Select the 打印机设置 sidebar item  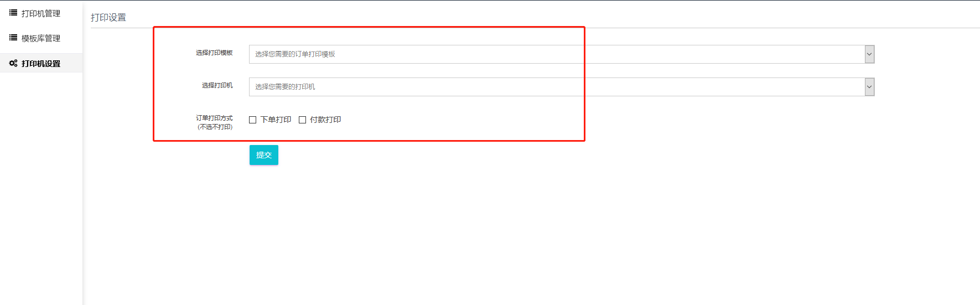pyautogui.click(x=41, y=63)
